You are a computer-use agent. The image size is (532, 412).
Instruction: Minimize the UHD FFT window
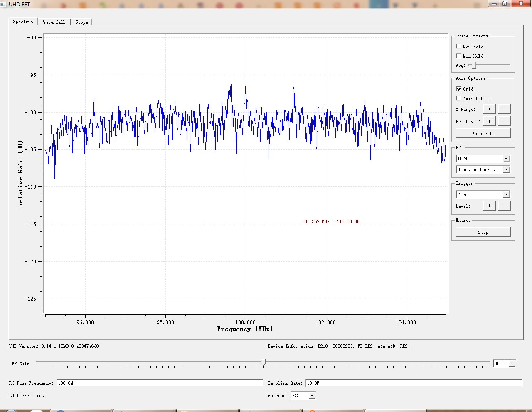[494, 4]
